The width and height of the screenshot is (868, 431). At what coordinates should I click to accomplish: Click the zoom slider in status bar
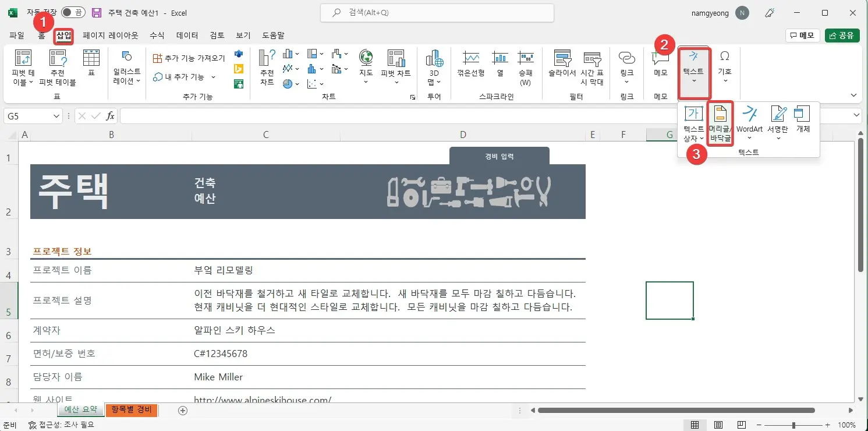(x=792, y=425)
